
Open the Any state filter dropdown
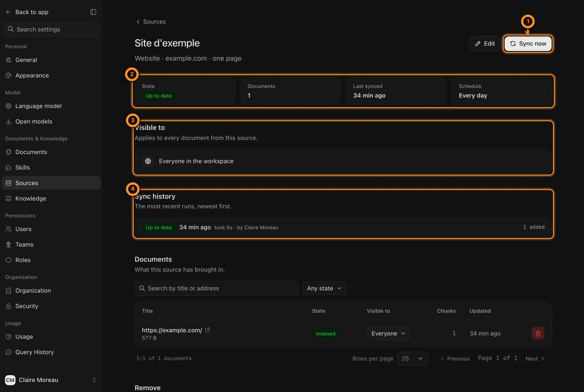pyautogui.click(x=324, y=288)
